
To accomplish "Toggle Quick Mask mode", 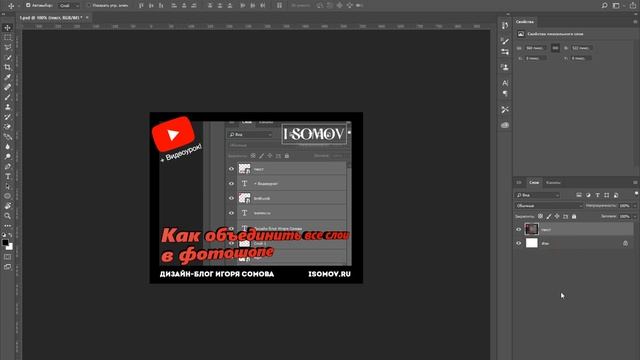I will [x=7, y=257].
